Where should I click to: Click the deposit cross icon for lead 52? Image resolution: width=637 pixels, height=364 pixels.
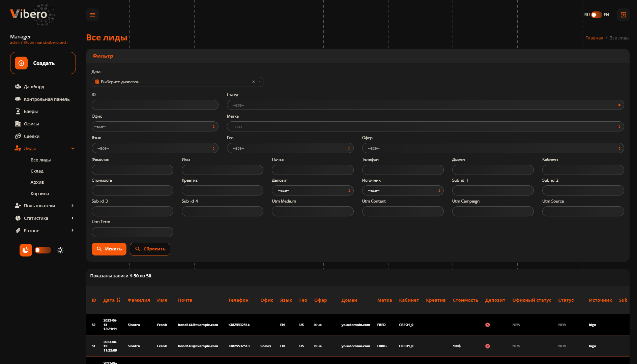point(488,325)
